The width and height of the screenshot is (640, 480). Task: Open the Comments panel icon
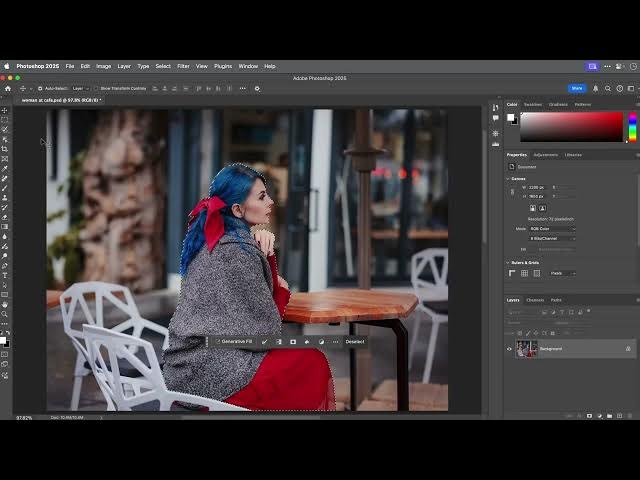[496, 118]
